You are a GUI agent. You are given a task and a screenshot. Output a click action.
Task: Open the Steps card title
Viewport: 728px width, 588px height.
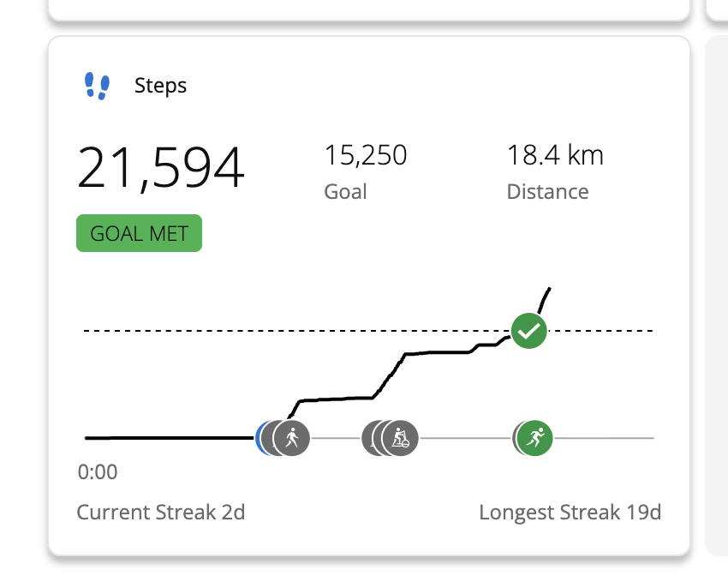coord(160,86)
